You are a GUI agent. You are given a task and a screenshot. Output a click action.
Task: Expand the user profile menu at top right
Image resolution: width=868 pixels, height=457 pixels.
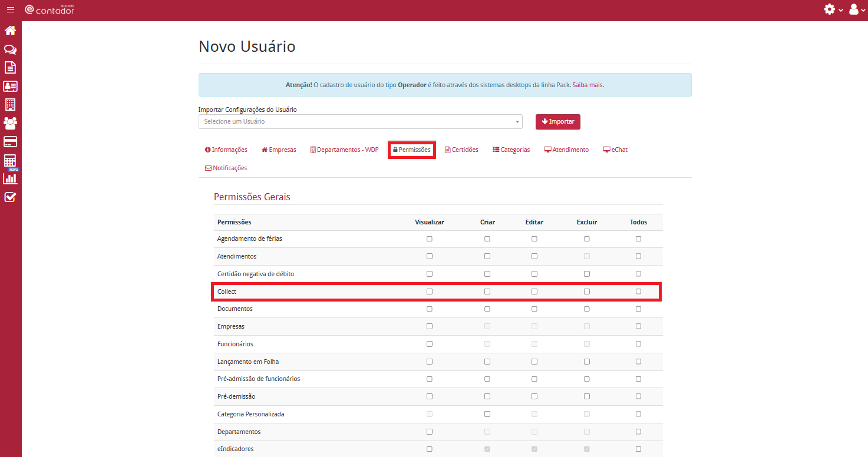click(x=857, y=10)
